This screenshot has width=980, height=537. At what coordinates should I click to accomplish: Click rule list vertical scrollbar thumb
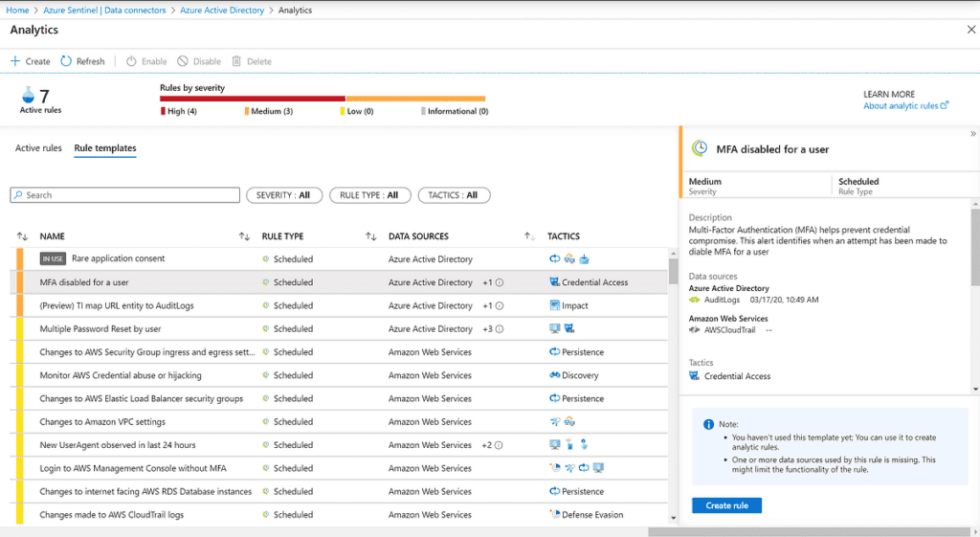(x=673, y=271)
